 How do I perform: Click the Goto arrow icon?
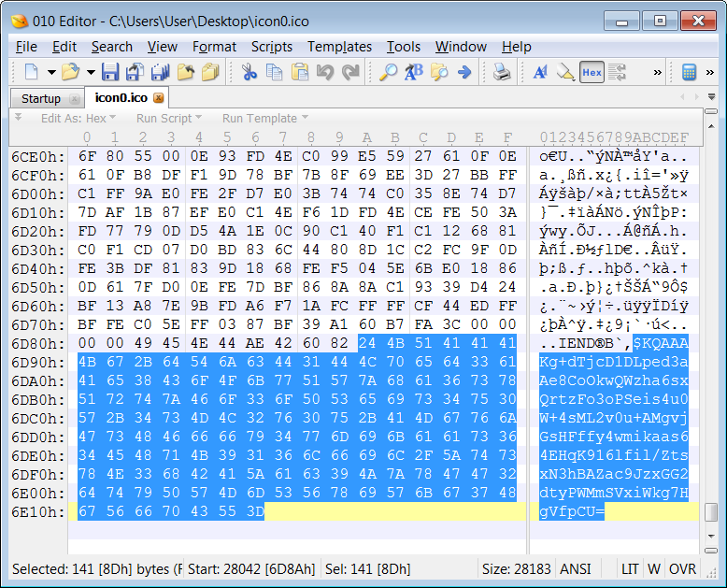463,72
